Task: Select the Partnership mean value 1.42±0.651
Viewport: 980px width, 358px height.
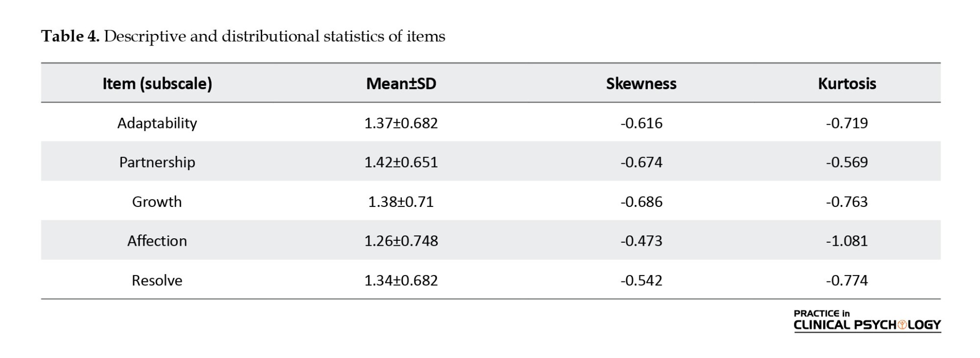Action: pos(401,162)
